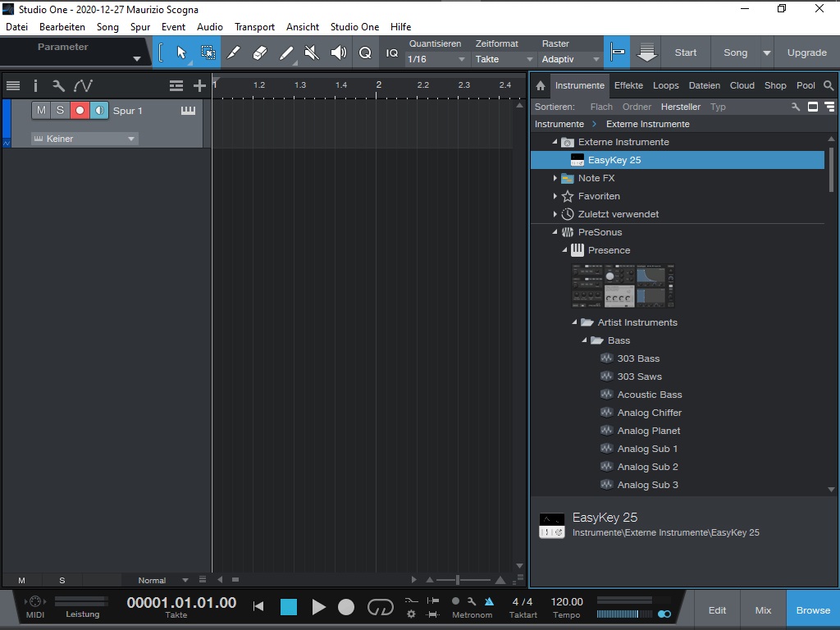Open the Bearbeiten menu
Screen dimensions: 840x630
tap(62, 27)
